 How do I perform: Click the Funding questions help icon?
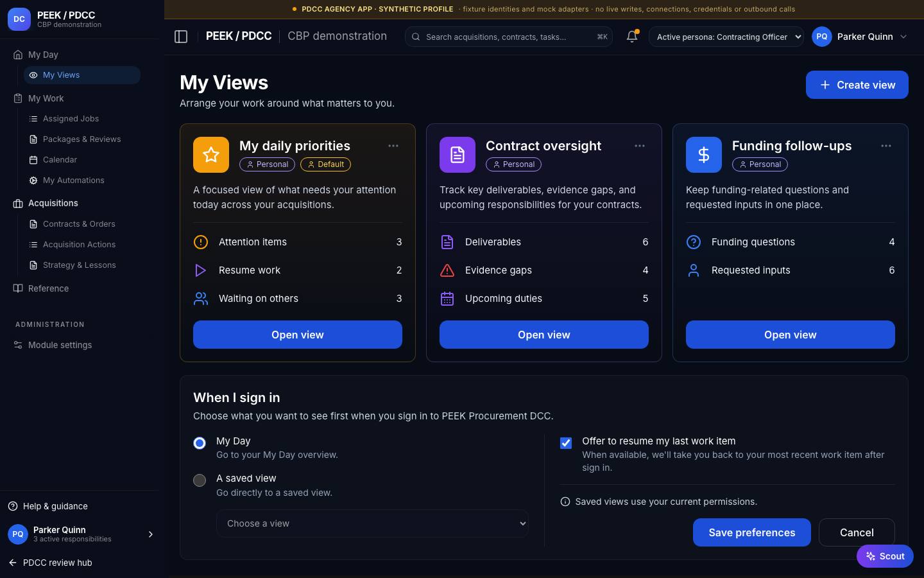point(694,242)
